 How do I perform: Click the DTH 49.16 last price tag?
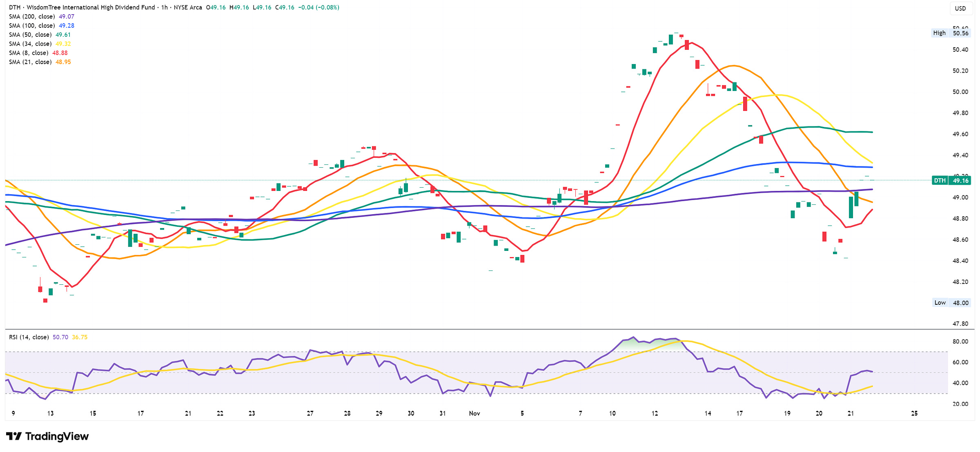point(951,180)
